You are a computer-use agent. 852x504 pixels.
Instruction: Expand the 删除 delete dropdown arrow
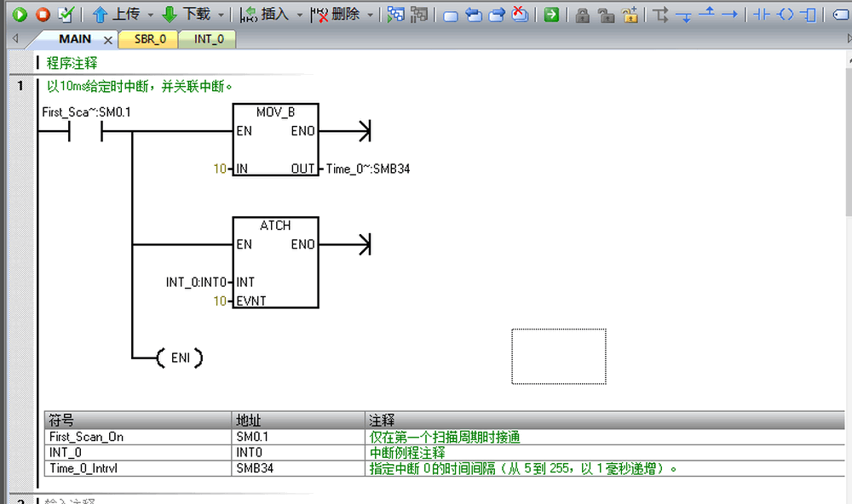[370, 15]
